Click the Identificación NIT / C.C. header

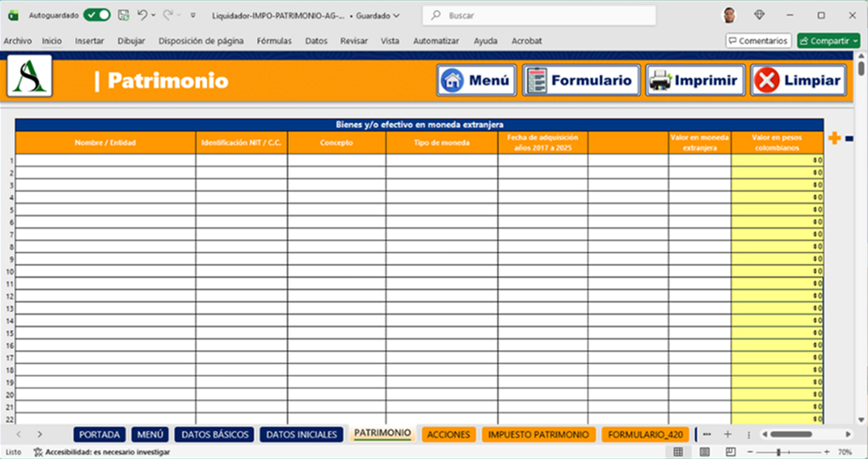(241, 143)
